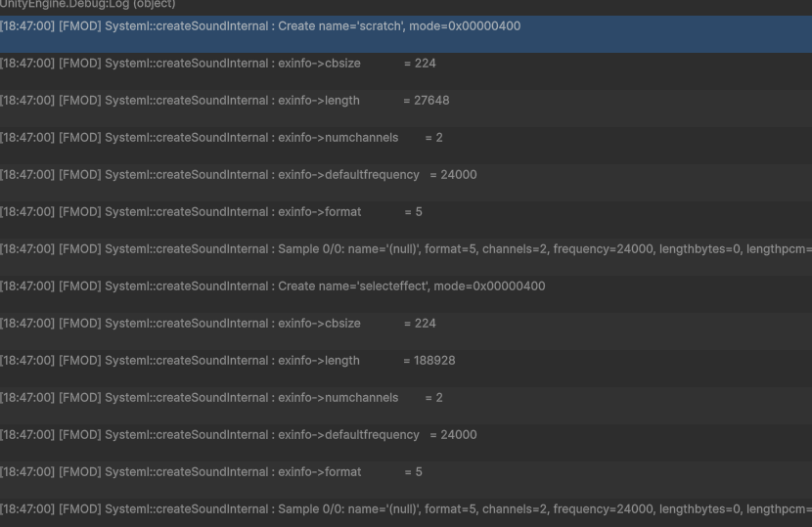Viewport: 812px width, 527px height.
Task: Select the last defaultfrequency = 24000 log entry
Action: [238, 435]
